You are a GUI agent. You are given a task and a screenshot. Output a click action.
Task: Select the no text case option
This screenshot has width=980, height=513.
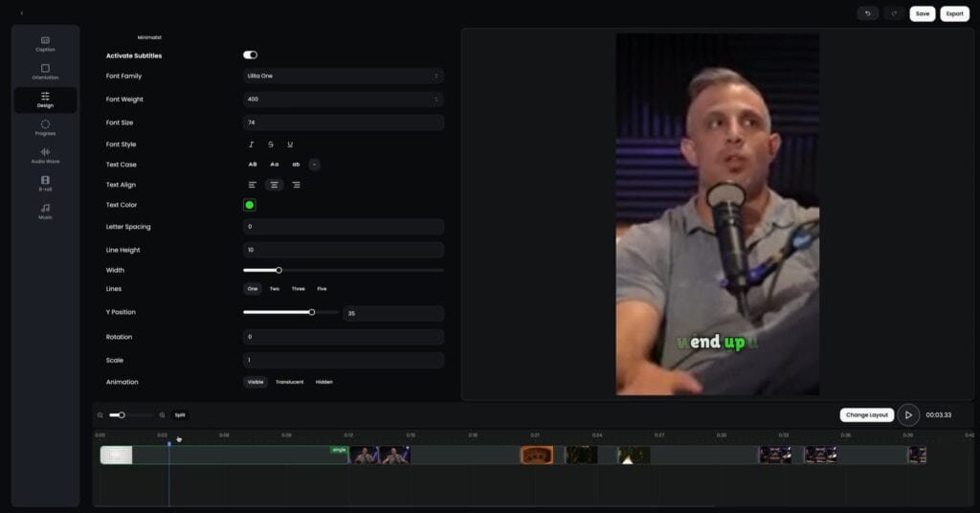tap(314, 165)
